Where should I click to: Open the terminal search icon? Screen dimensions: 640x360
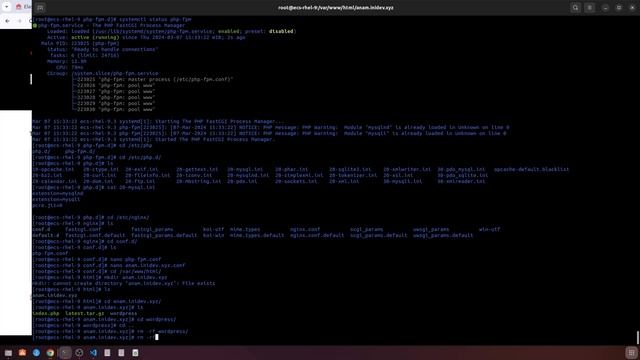pyautogui.click(x=576, y=7)
